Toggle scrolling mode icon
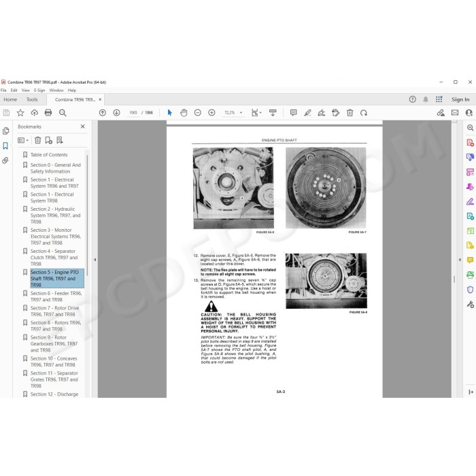Image resolution: width=476 pixels, height=476 pixels. [273, 113]
